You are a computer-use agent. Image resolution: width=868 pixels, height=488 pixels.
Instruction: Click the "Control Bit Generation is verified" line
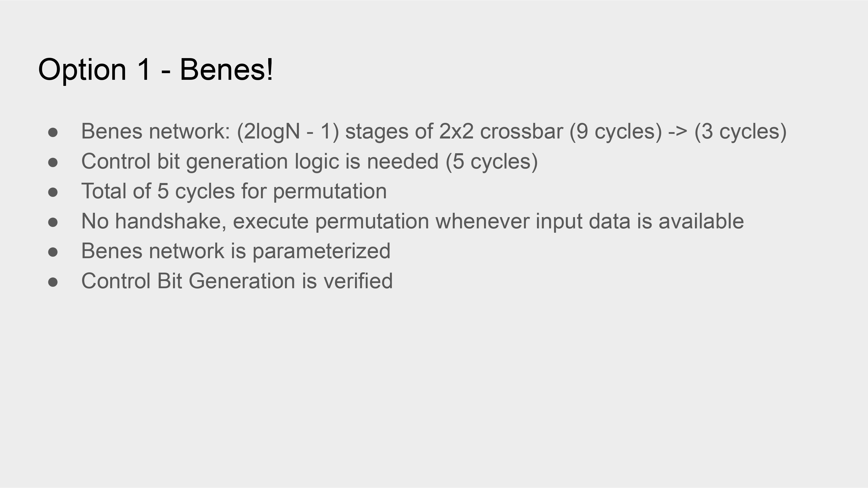coord(237,281)
